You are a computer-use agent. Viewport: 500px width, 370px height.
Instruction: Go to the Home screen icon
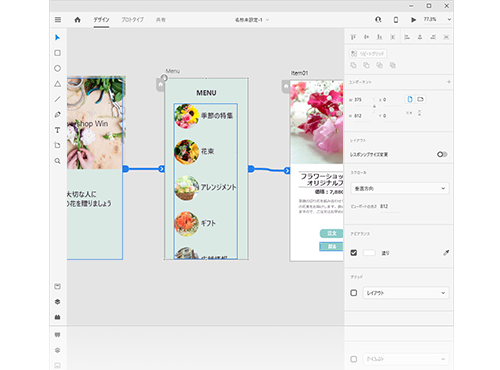tap(77, 20)
